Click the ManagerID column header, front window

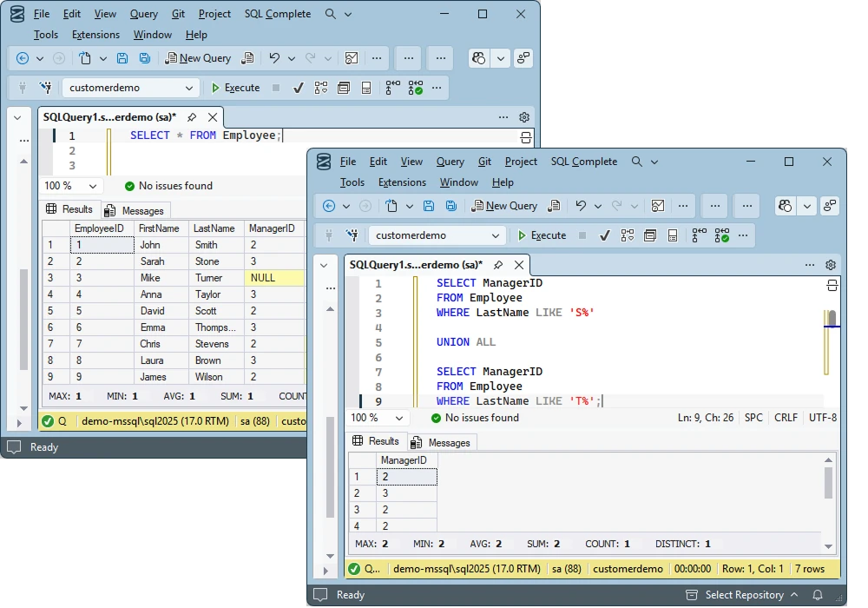(406, 460)
